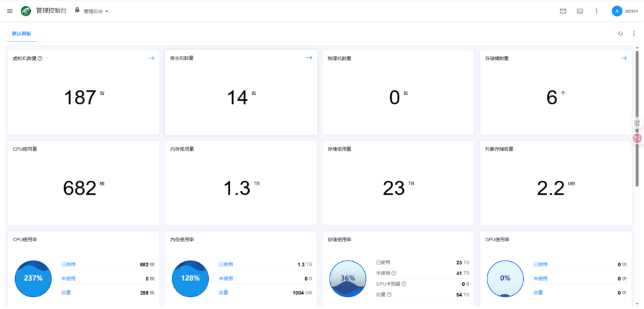Click the arrow on 虚拟机数量 card

point(151,58)
